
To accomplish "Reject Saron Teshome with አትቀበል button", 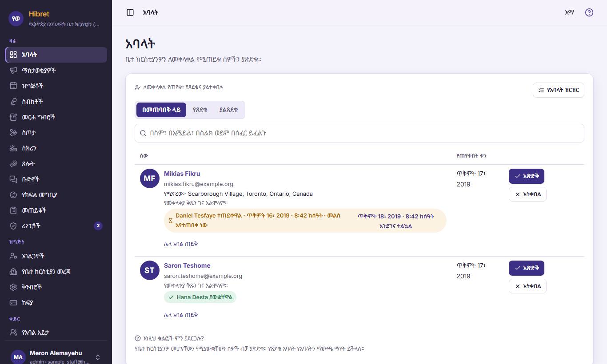I will pyautogui.click(x=527, y=286).
